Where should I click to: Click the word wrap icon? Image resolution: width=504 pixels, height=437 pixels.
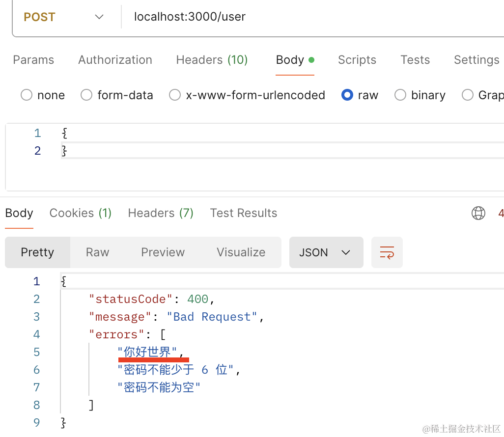click(387, 252)
